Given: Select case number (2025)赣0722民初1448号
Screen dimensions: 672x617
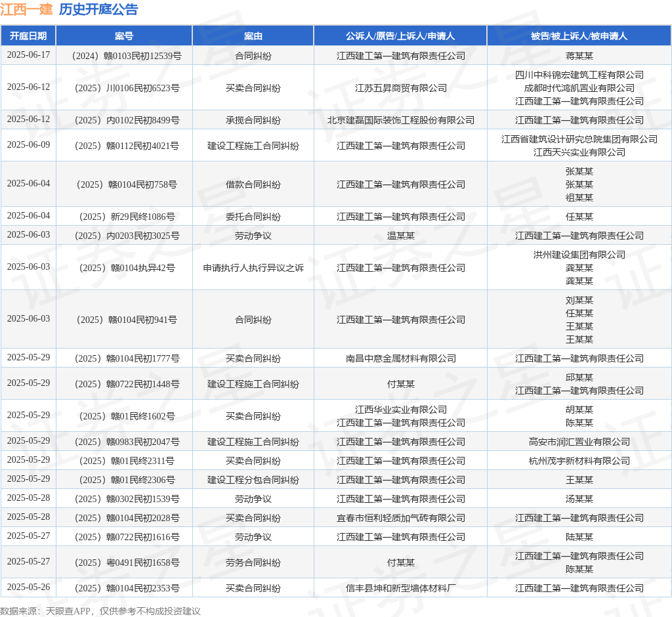Looking at the screenshot, I should coord(125,384).
